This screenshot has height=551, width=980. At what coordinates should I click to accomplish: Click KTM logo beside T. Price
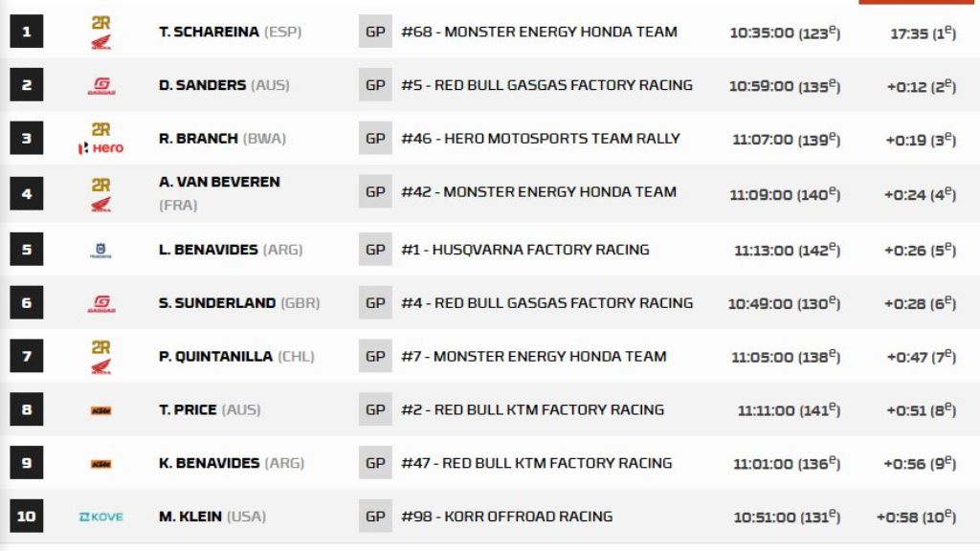tap(100, 410)
